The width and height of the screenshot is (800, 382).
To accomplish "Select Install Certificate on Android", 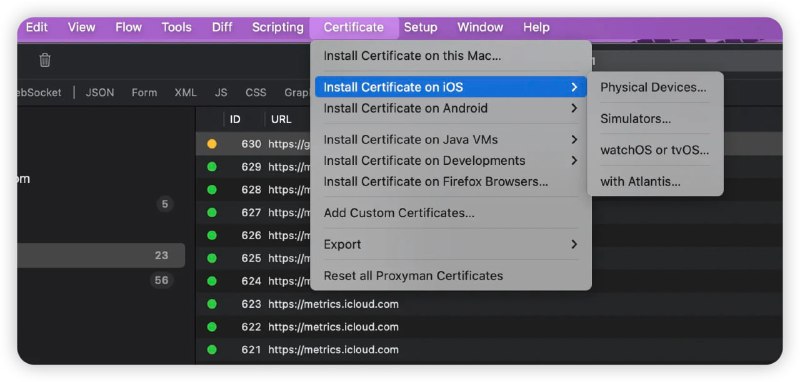I will pyautogui.click(x=451, y=108).
